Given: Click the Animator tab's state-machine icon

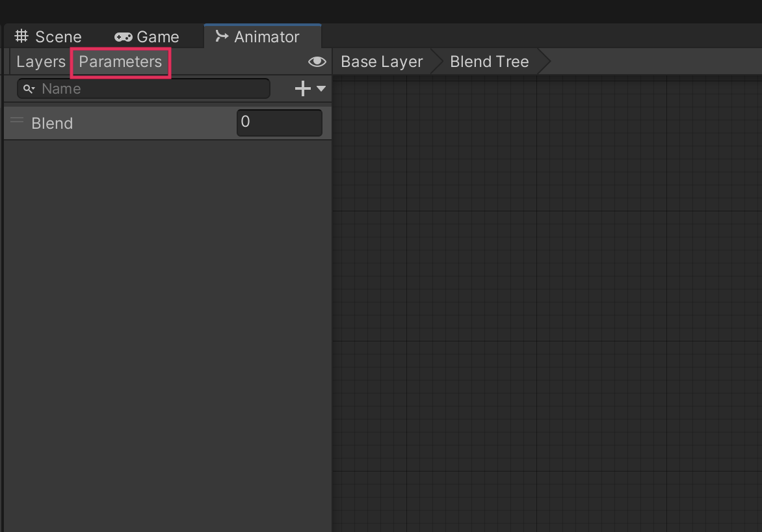Looking at the screenshot, I should point(222,36).
